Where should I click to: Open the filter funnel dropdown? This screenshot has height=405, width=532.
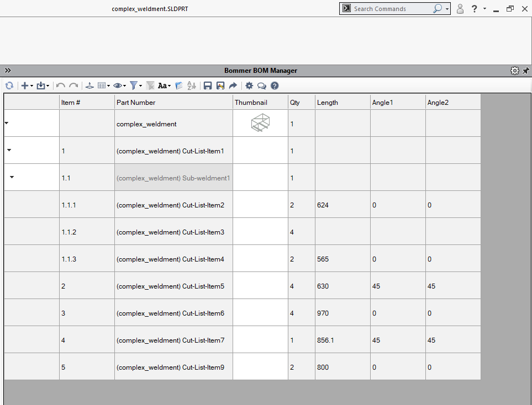pyautogui.click(x=136, y=86)
